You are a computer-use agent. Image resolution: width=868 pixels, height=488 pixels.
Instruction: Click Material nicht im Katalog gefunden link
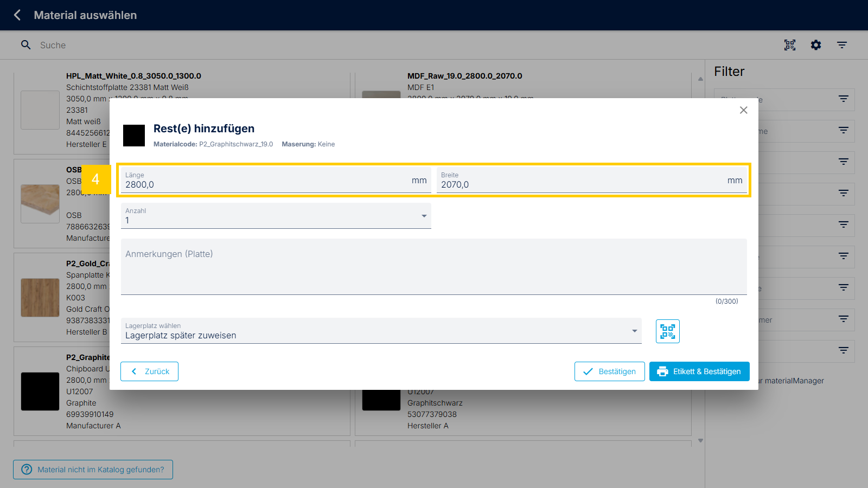click(93, 470)
